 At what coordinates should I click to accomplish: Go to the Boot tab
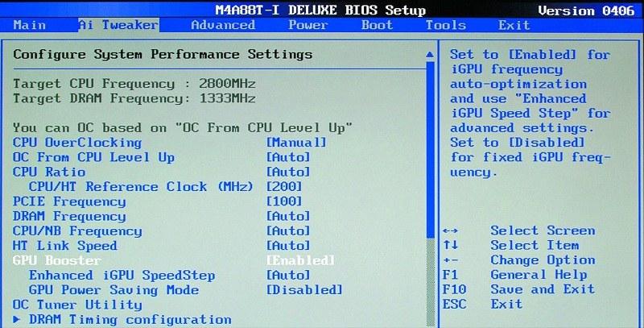[377, 25]
